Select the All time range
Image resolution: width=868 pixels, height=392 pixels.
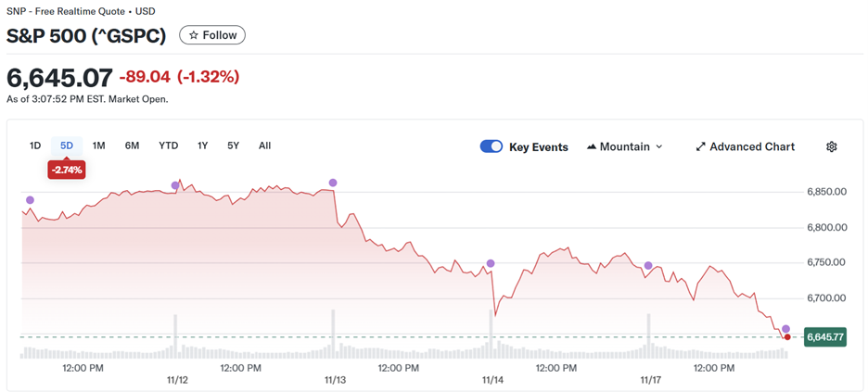coord(264,145)
